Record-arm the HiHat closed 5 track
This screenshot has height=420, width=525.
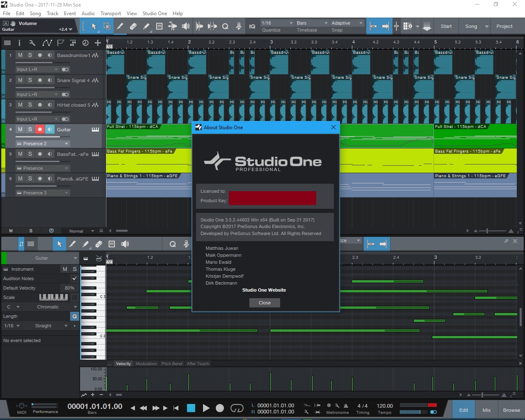tap(40, 105)
